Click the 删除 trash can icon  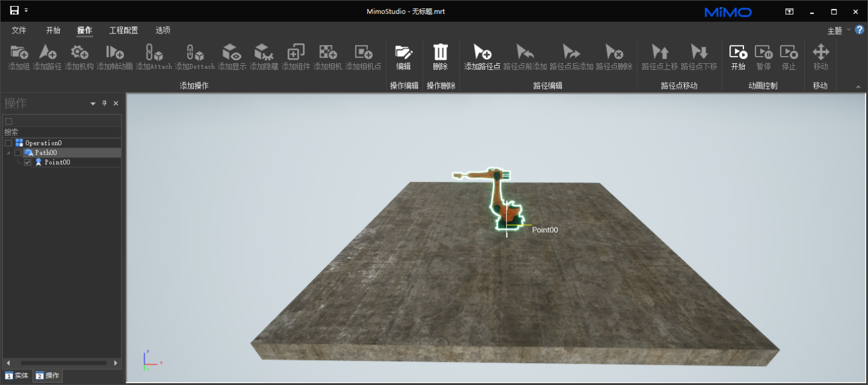tap(440, 52)
